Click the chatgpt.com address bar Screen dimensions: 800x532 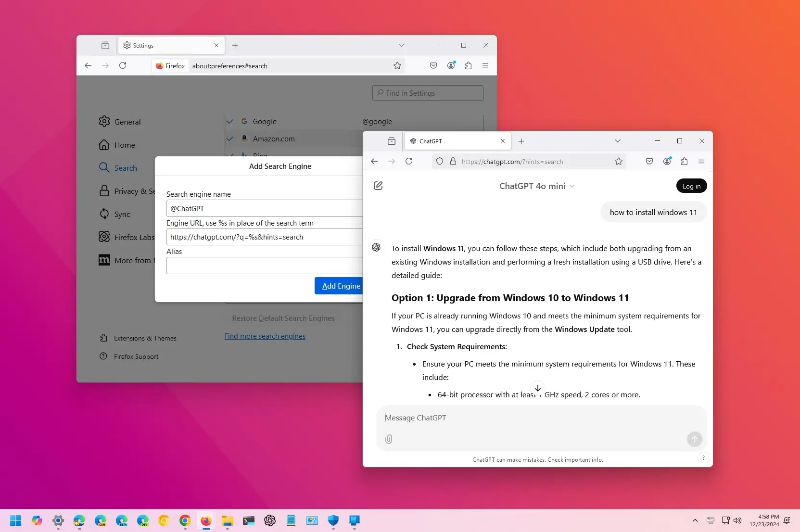pos(529,161)
